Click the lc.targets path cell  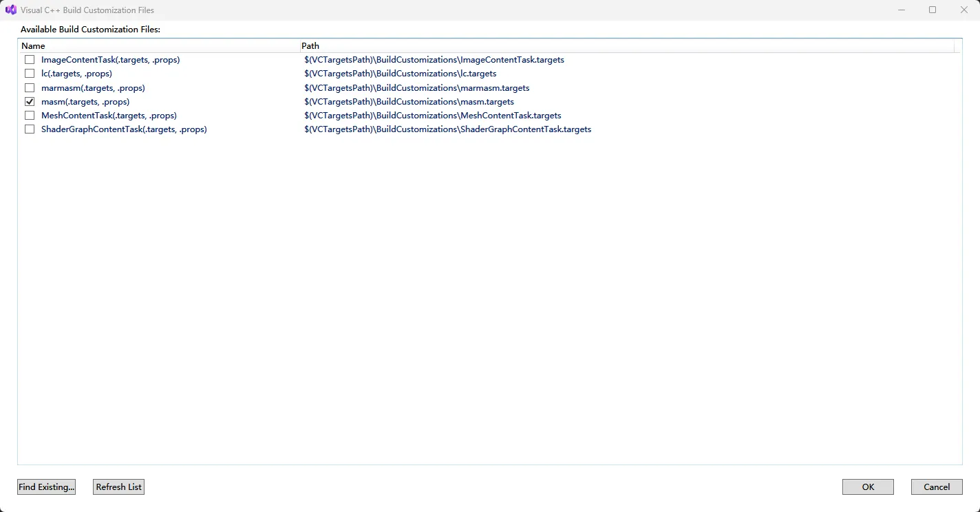[x=401, y=73]
